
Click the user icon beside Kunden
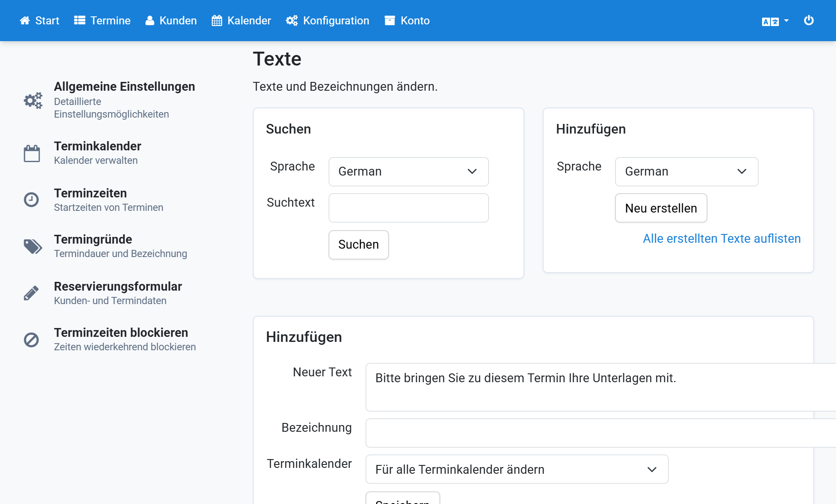pyautogui.click(x=150, y=21)
